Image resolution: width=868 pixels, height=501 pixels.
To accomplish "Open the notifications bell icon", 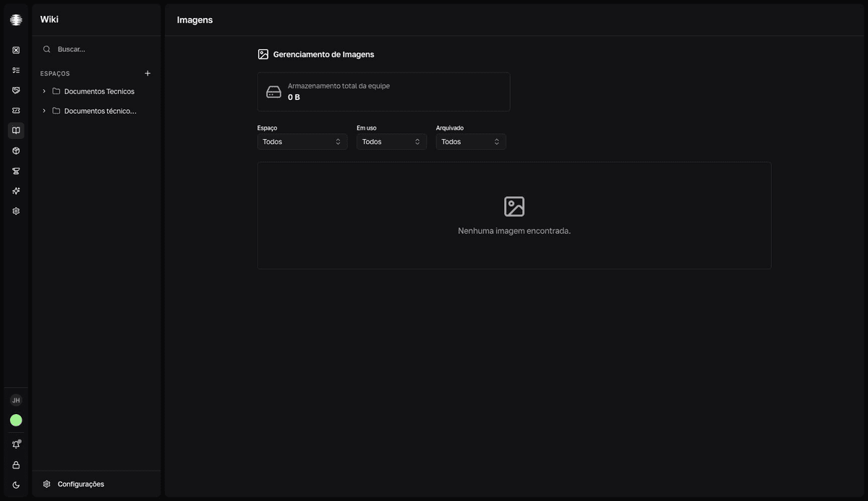I will click(x=16, y=445).
